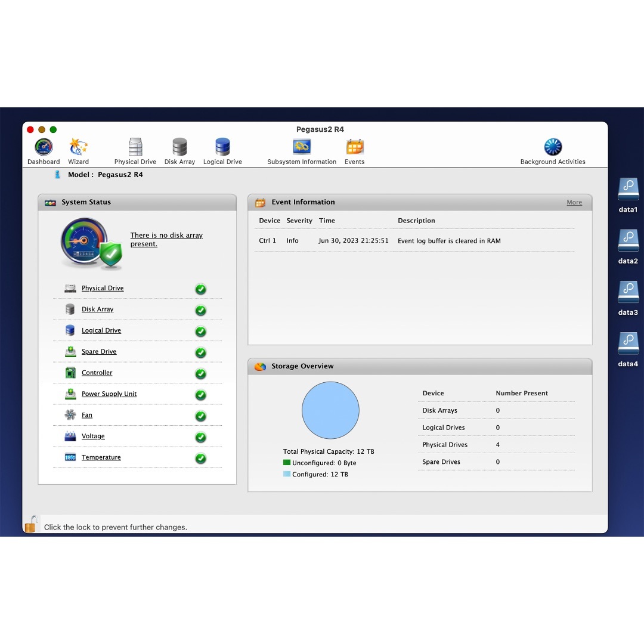The height and width of the screenshot is (644, 644).
Task: Select the data4 drive on the desktop
Action: (628, 349)
